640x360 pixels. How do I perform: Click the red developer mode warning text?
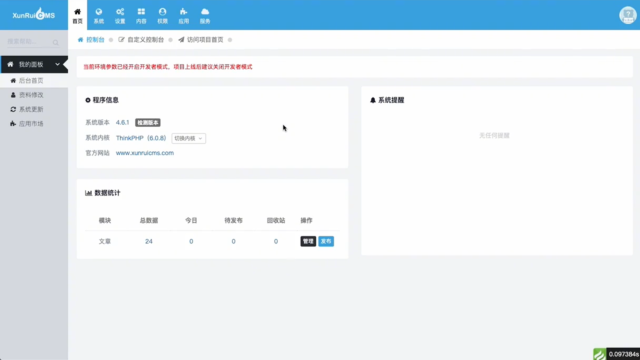tap(168, 67)
